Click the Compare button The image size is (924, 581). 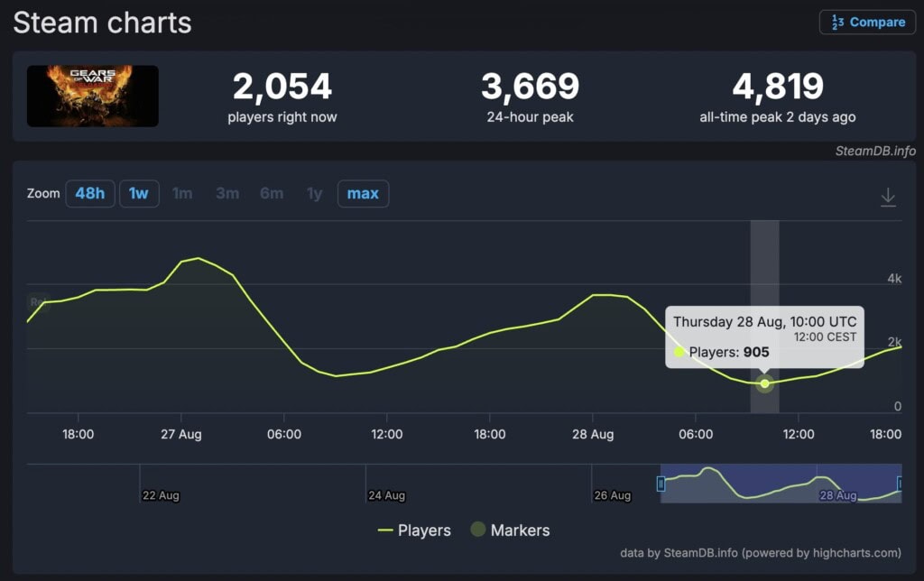click(867, 23)
